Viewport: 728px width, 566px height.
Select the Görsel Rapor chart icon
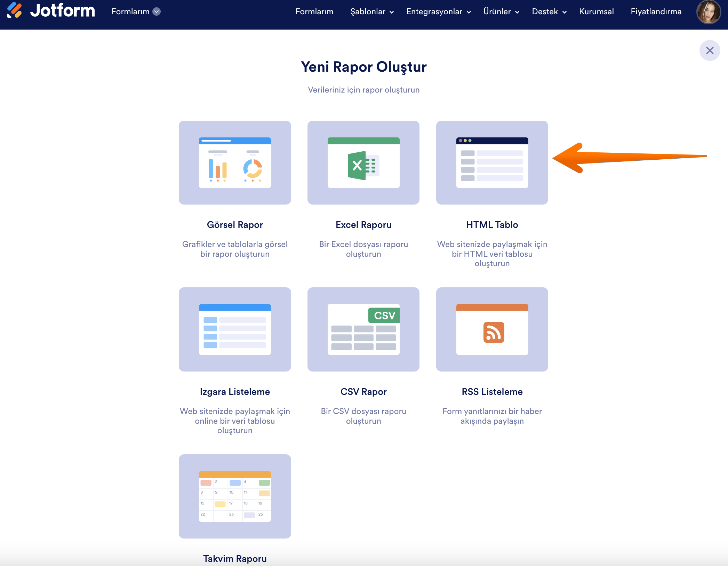coord(235,162)
